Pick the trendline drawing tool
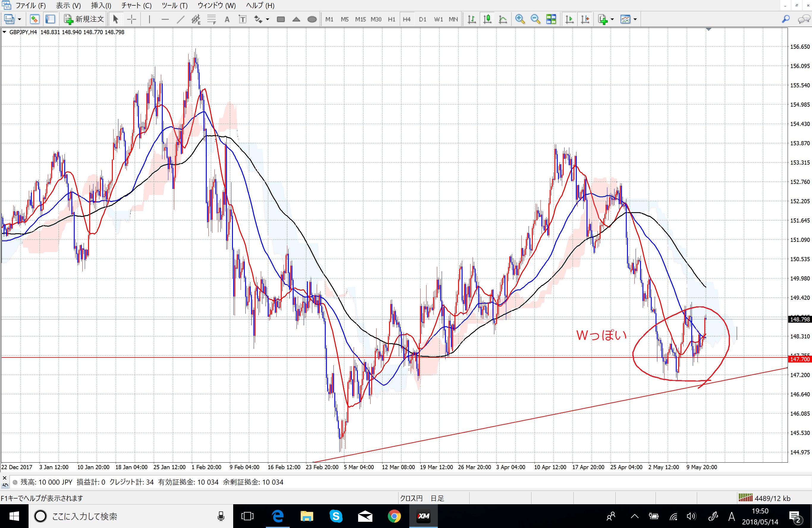The image size is (812, 528). (181, 19)
